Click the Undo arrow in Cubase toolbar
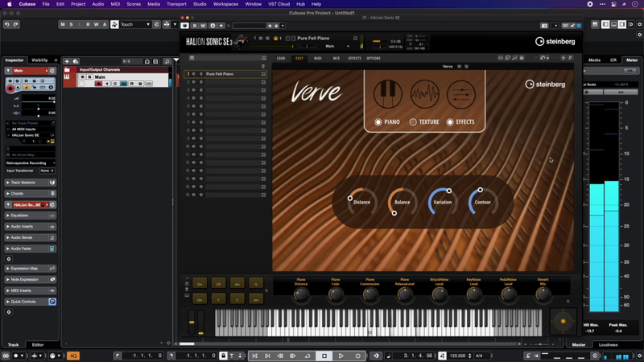This screenshot has height=362, width=644. point(7,25)
